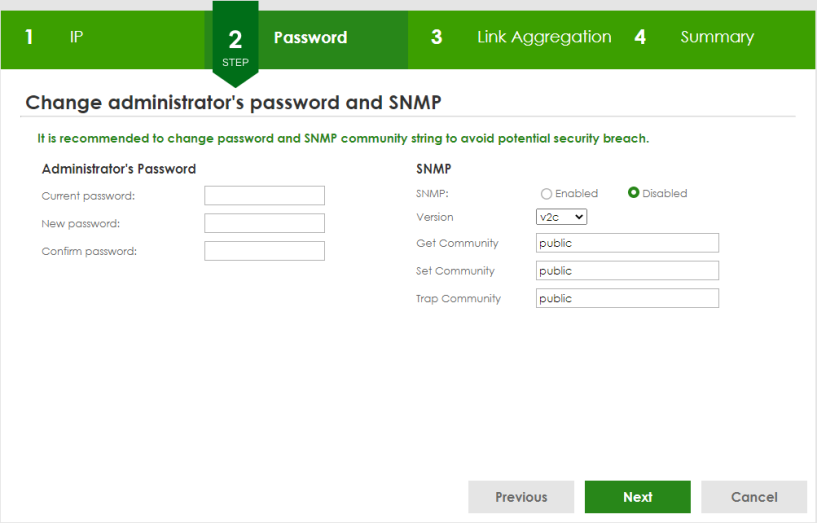817x523 pixels.
Task: Go to the IP wizard step
Action: pos(76,37)
